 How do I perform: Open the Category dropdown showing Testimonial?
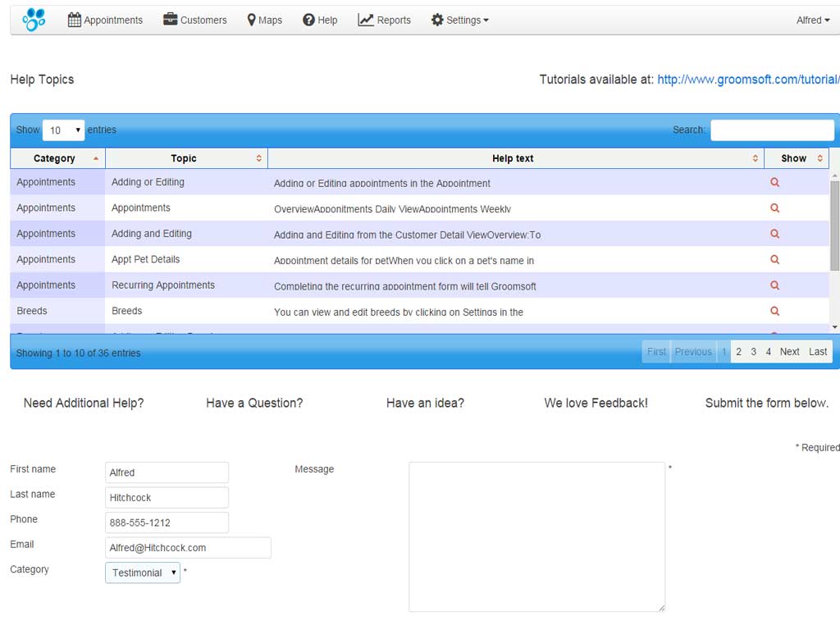[x=142, y=573]
